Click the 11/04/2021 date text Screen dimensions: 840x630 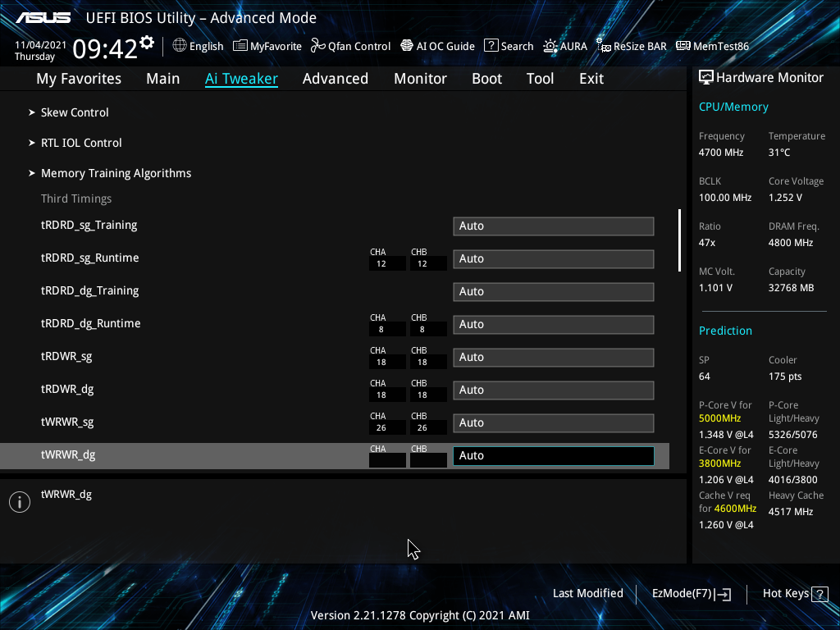(x=40, y=45)
